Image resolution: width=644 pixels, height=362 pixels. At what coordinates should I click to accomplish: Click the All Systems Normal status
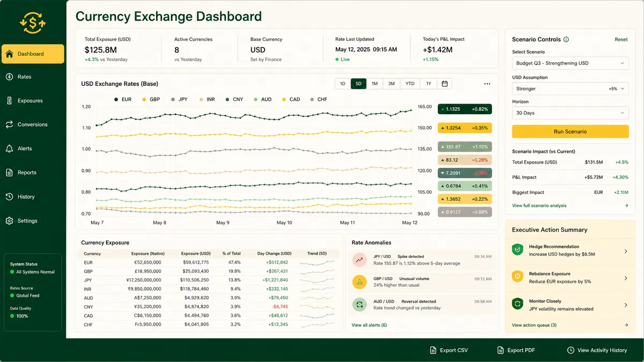tap(33, 272)
